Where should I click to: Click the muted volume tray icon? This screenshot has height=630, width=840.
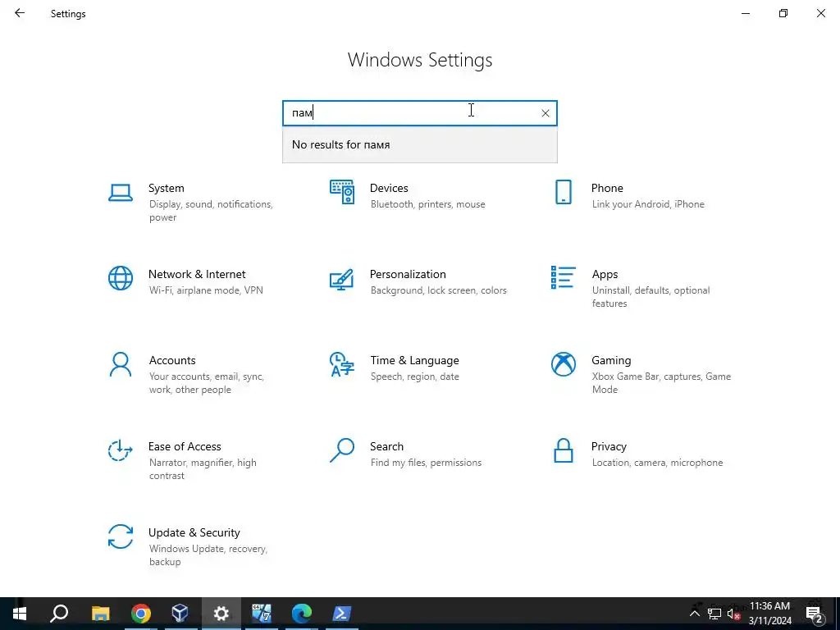point(734,614)
